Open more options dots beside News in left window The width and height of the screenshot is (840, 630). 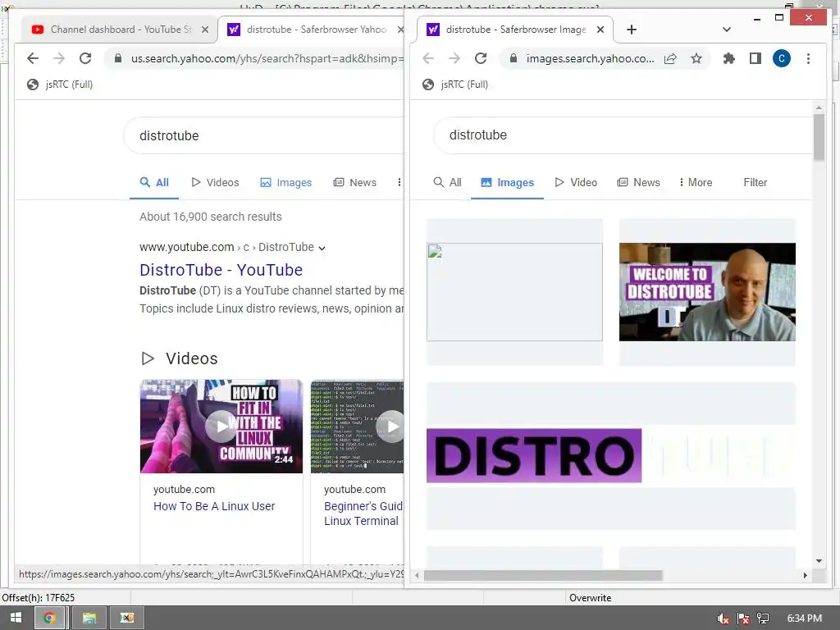[x=399, y=183]
